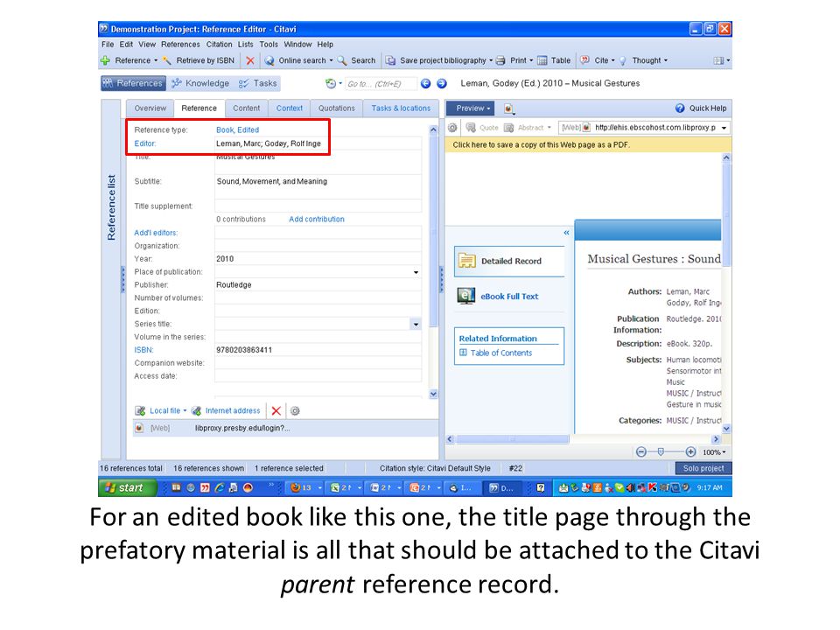Click the zoom in plus icon
The height and width of the screenshot is (630, 840).
click(690, 452)
